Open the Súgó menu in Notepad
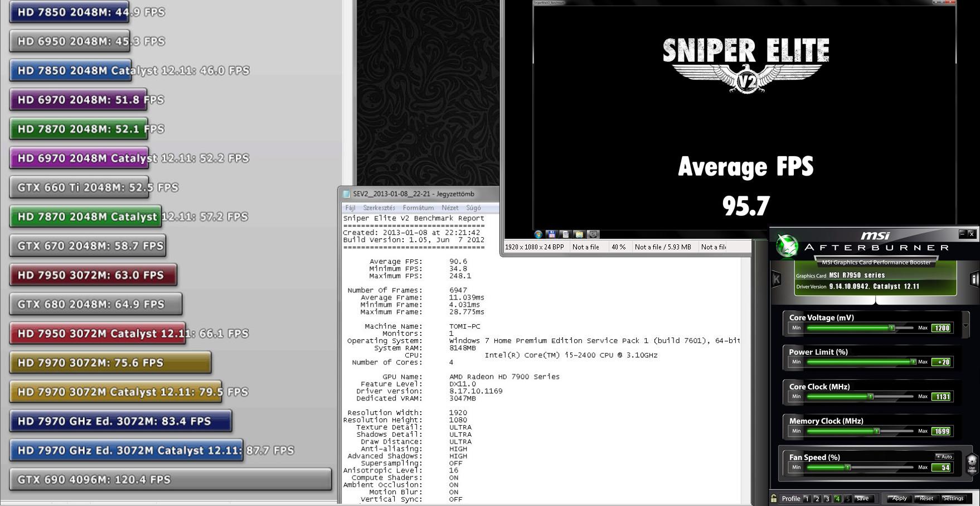The height and width of the screenshot is (506, 980). coord(473,208)
